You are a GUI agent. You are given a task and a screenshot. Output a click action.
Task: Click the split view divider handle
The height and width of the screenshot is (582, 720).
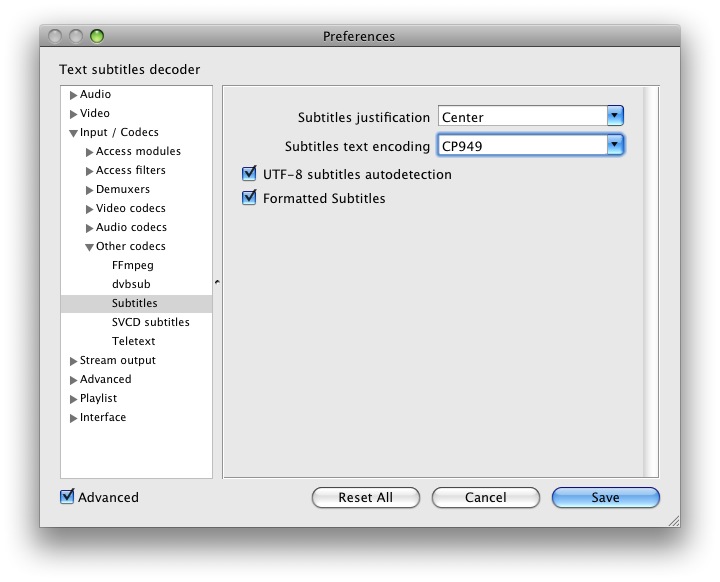pyautogui.click(x=217, y=282)
